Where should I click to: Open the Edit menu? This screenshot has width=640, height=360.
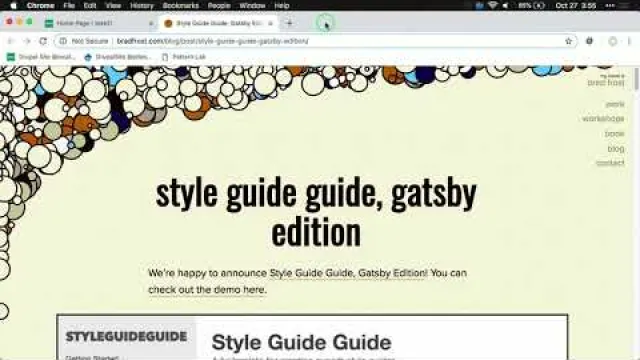(90, 6)
